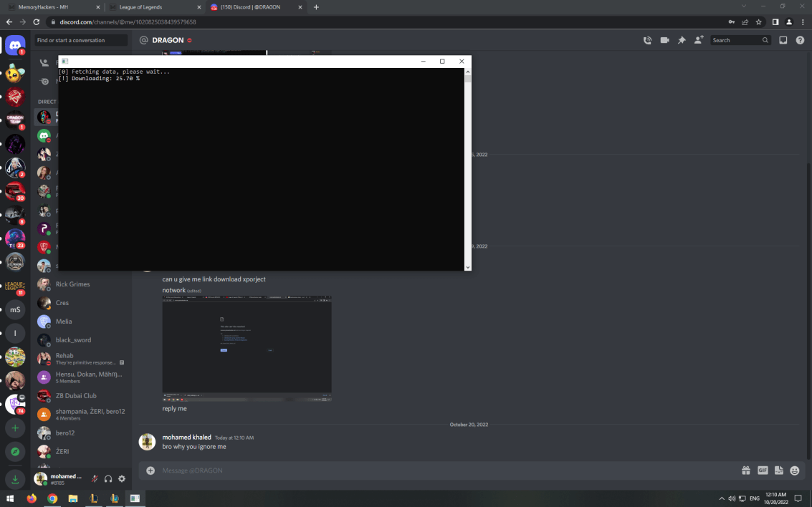This screenshot has width=812, height=507.
Task: Click the console window scroll down arrow
Action: click(x=467, y=268)
